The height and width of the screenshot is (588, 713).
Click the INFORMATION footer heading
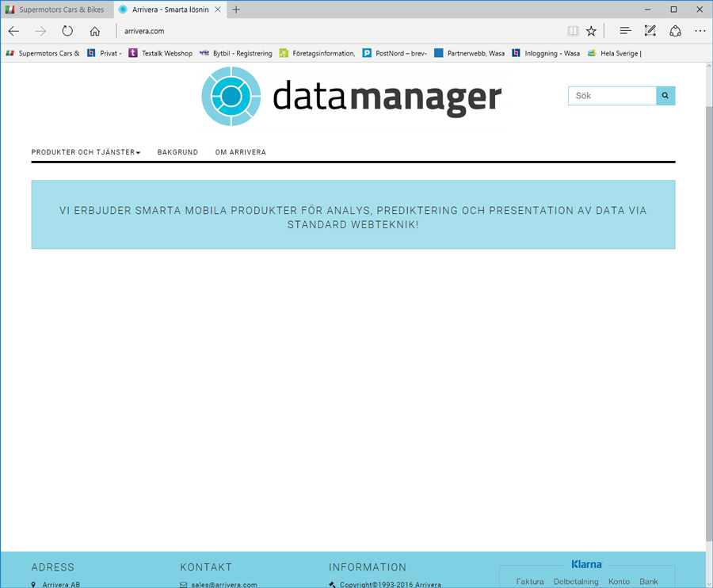pos(368,567)
